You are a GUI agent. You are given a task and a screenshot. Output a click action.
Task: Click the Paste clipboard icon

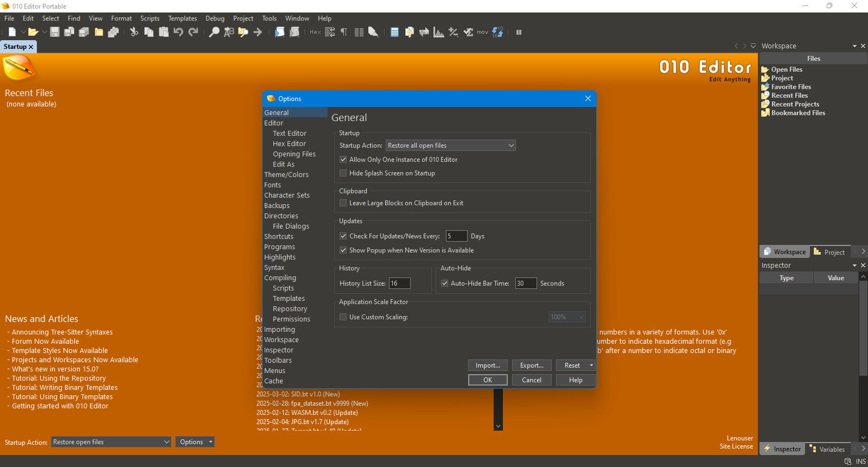click(x=163, y=32)
